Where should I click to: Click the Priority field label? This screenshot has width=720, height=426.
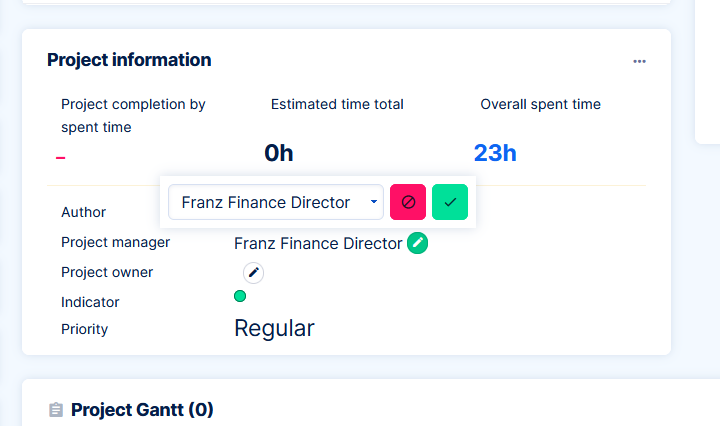84,329
